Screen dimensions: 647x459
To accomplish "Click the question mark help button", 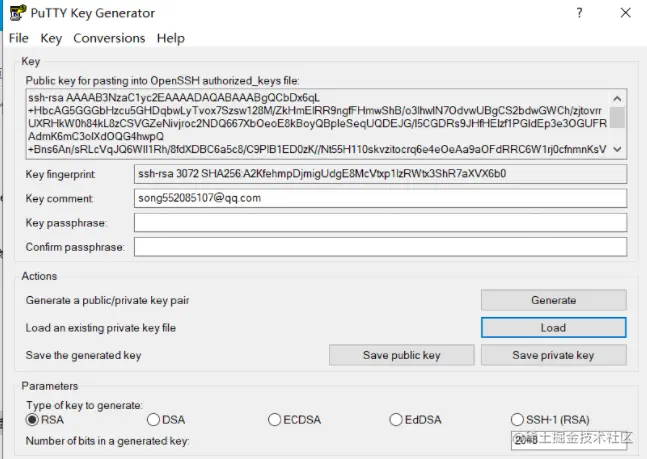I will (579, 13).
